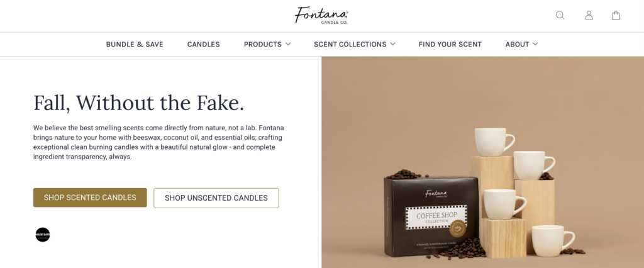This screenshot has height=268, width=644.
Task: Click the Products menu label
Action: [262, 44]
